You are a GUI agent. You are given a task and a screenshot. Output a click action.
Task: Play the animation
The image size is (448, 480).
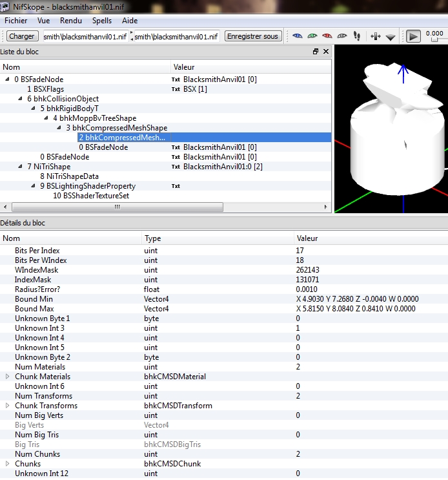click(413, 36)
